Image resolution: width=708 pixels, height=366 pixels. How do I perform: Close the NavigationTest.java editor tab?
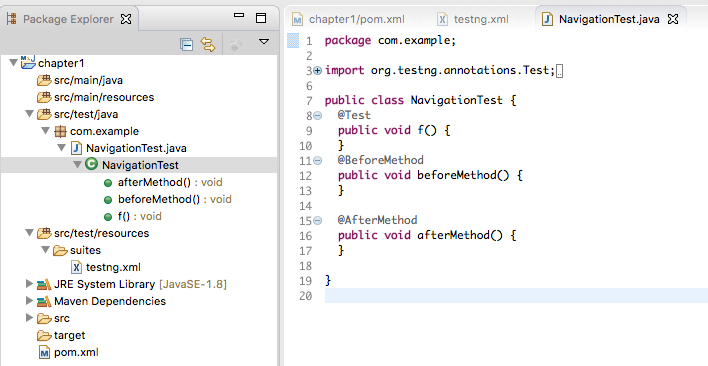click(x=673, y=19)
